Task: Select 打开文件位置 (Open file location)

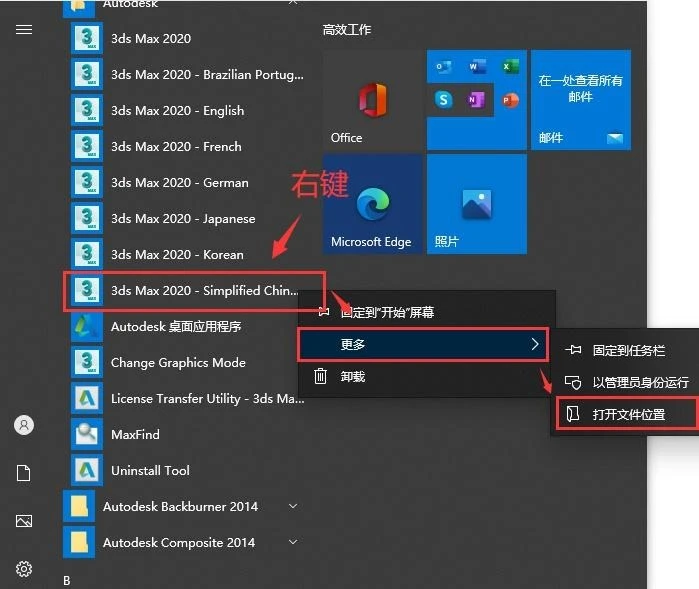Action: (x=628, y=414)
